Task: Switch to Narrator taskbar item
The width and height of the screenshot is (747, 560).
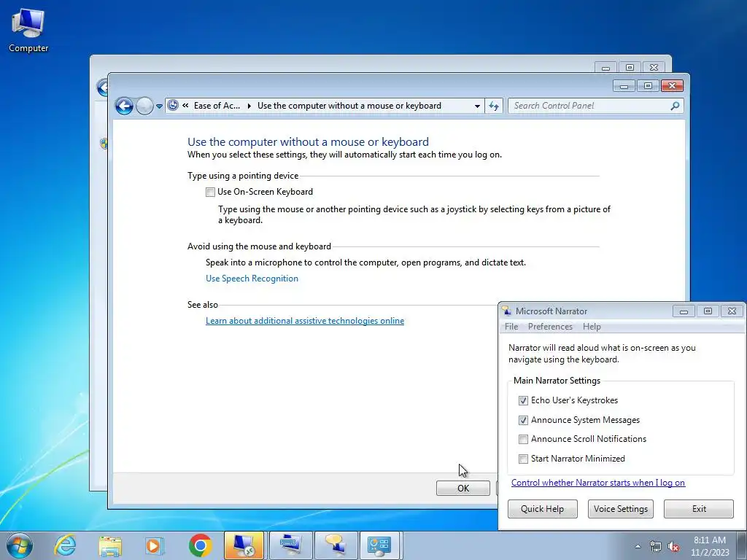Action: pos(336,545)
